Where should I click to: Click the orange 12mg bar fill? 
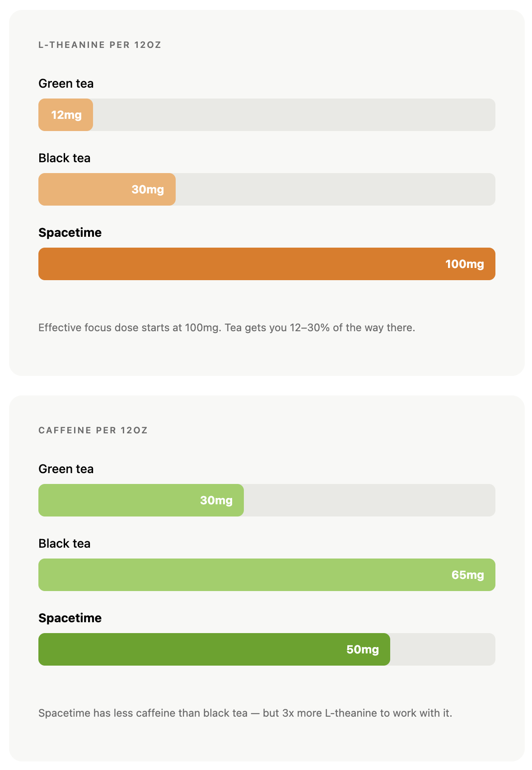click(65, 115)
